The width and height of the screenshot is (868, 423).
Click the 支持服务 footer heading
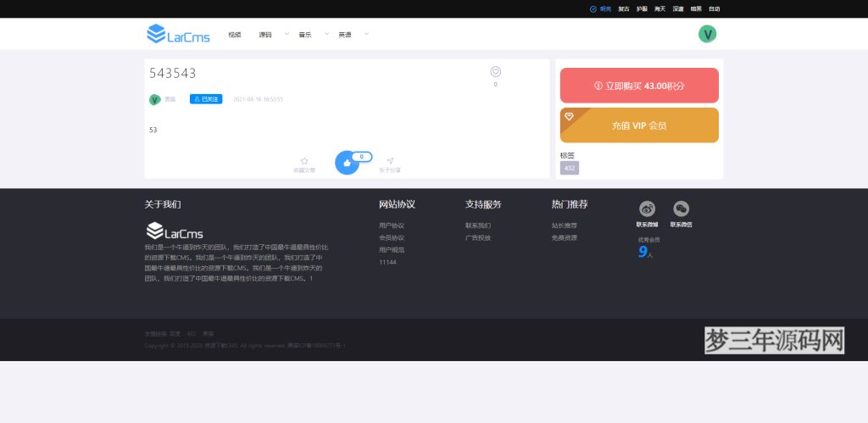click(x=483, y=204)
